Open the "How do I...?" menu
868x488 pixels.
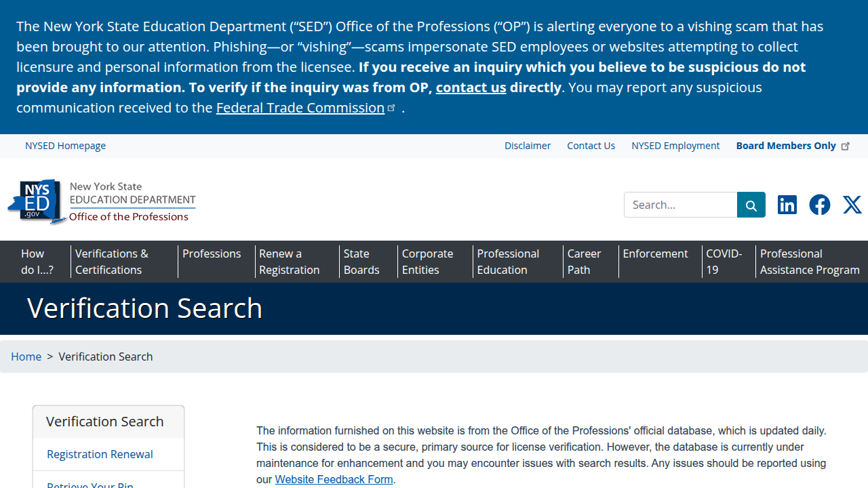[x=37, y=262]
